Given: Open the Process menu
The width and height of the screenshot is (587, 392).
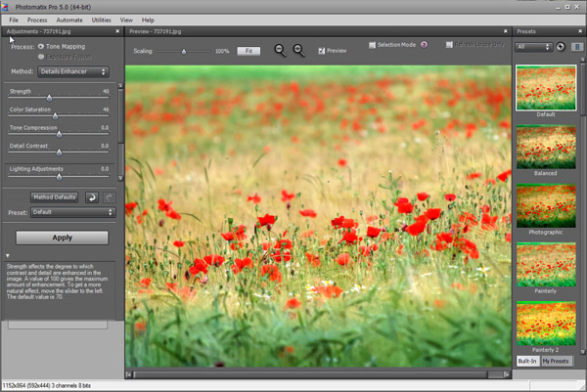Looking at the screenshot, I should (x=37, y=20).
